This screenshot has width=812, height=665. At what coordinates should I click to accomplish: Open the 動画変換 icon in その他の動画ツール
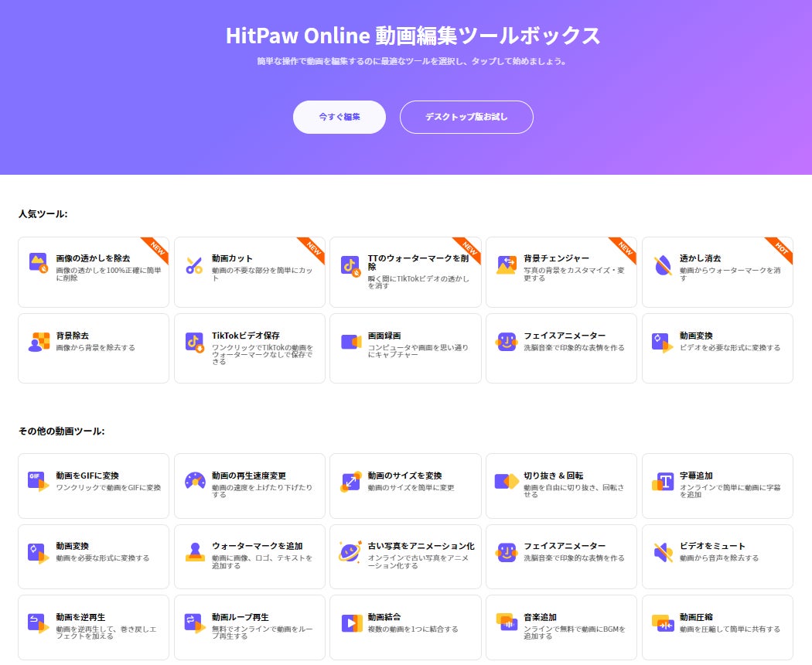point(39,553)
